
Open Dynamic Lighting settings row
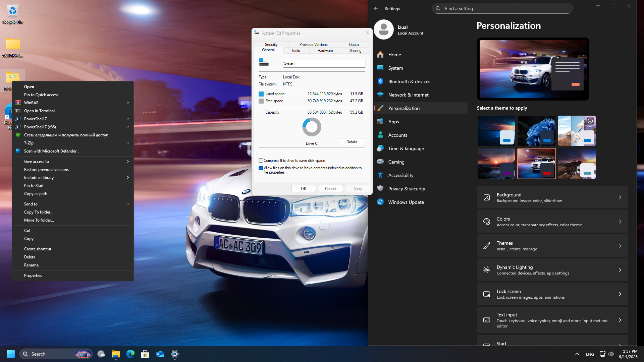[x=552, y=270]
